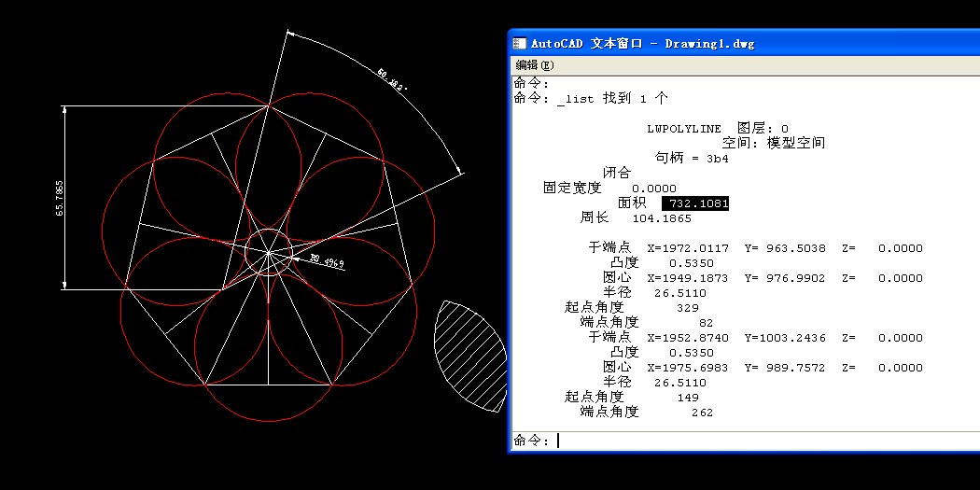Click the perimeter value 104.1865
The image size is (980, 490).
point(662,218)
